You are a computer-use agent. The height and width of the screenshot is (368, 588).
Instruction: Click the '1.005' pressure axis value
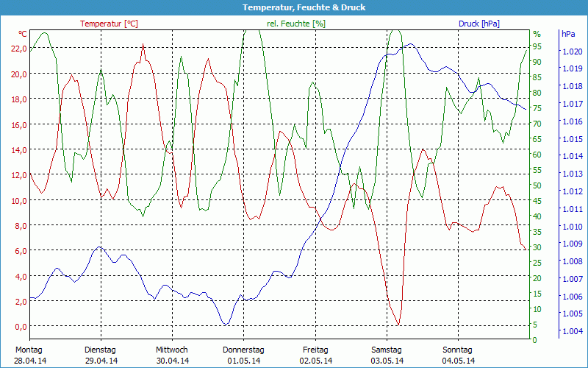573,314
